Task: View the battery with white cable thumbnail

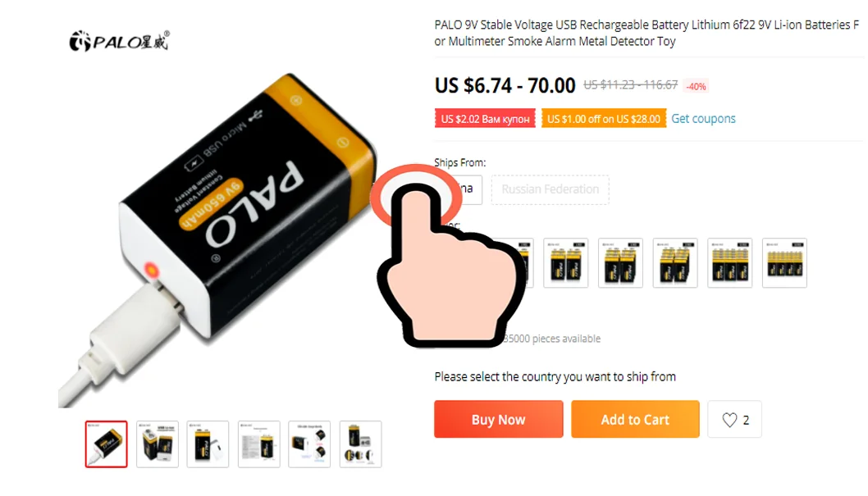Action: (208, 444)
